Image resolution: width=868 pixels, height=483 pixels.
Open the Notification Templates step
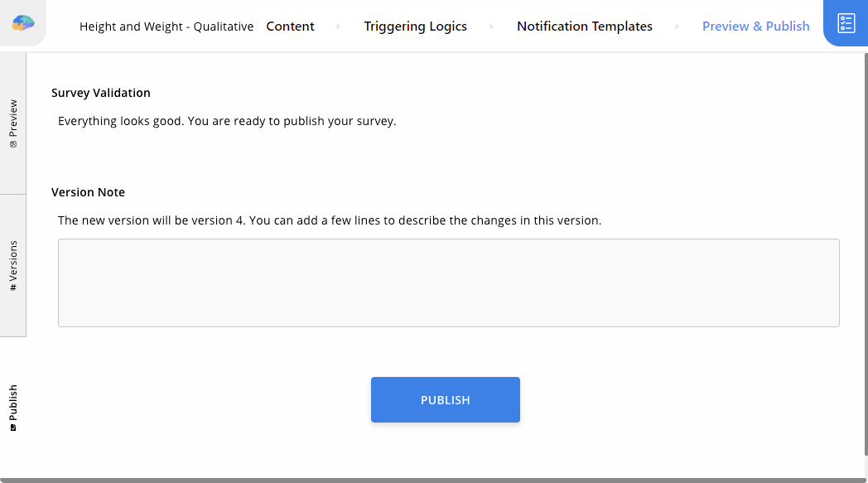[584, 26]
